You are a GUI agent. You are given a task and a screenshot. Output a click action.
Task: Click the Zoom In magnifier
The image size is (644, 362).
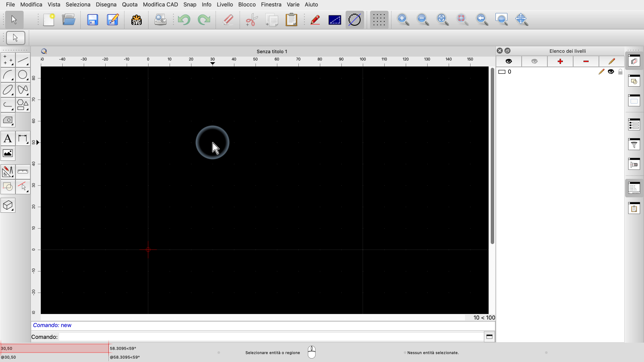pyautogui.click(x=403, y=20)
